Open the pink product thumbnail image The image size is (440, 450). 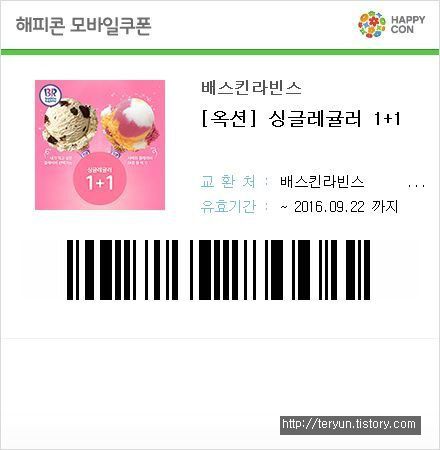[100, 145]
